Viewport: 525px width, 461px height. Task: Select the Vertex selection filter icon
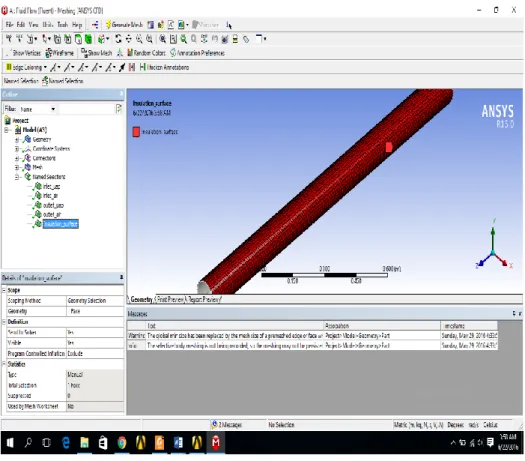[x=58, y=39]
